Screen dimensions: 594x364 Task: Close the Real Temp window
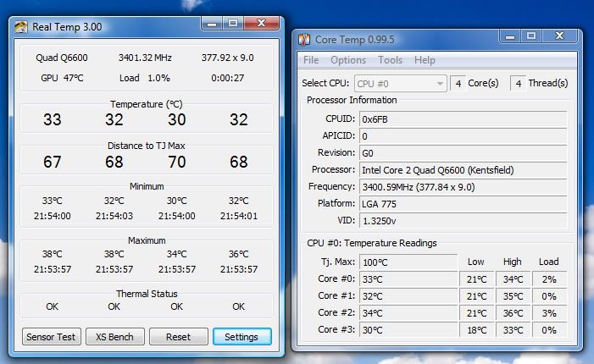pos(261,24)
